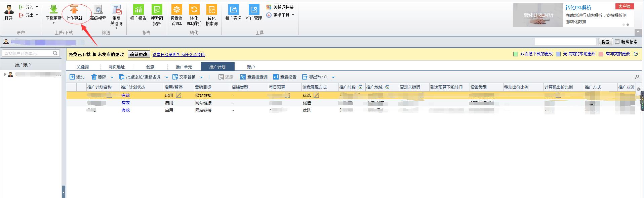Expand 重复关键词 dropdown arrow
The width and height of the screenshot is (644, 198).
point(116,28)
